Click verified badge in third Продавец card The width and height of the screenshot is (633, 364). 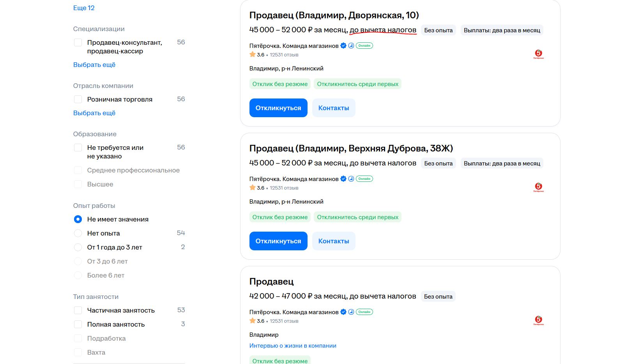tap(343, 312)
